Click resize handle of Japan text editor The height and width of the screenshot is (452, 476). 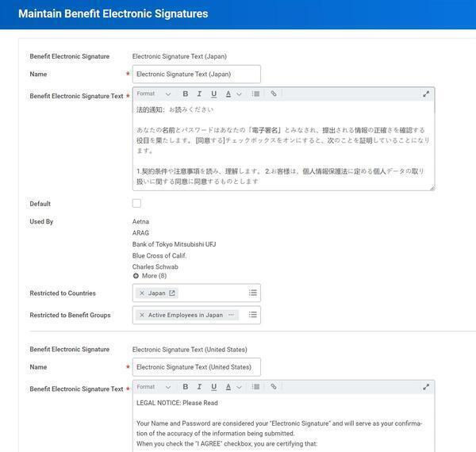click(432, 189)
